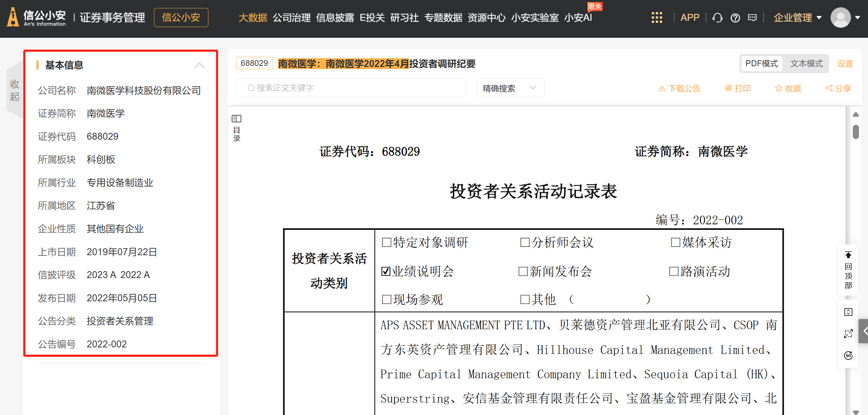
Task: Open the help question mark icon
Action: tap(735, 18)
